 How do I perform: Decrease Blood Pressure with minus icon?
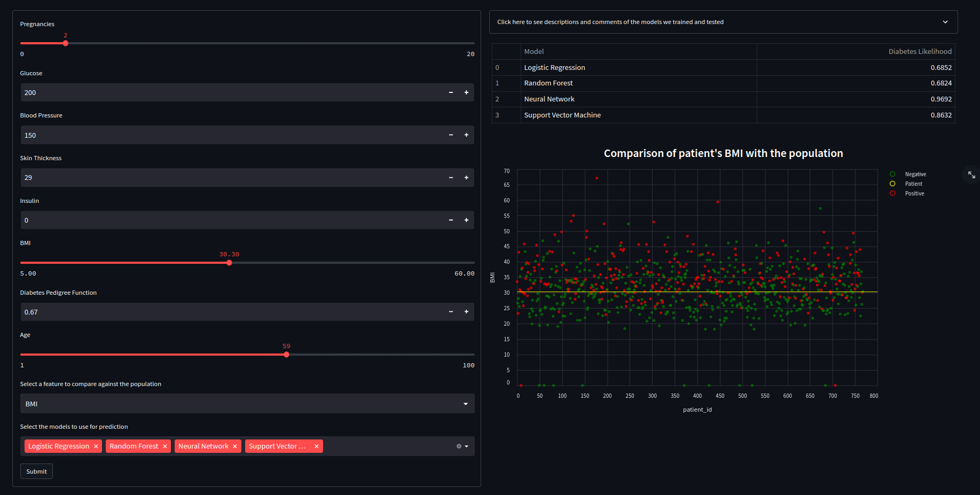point(451,135)
